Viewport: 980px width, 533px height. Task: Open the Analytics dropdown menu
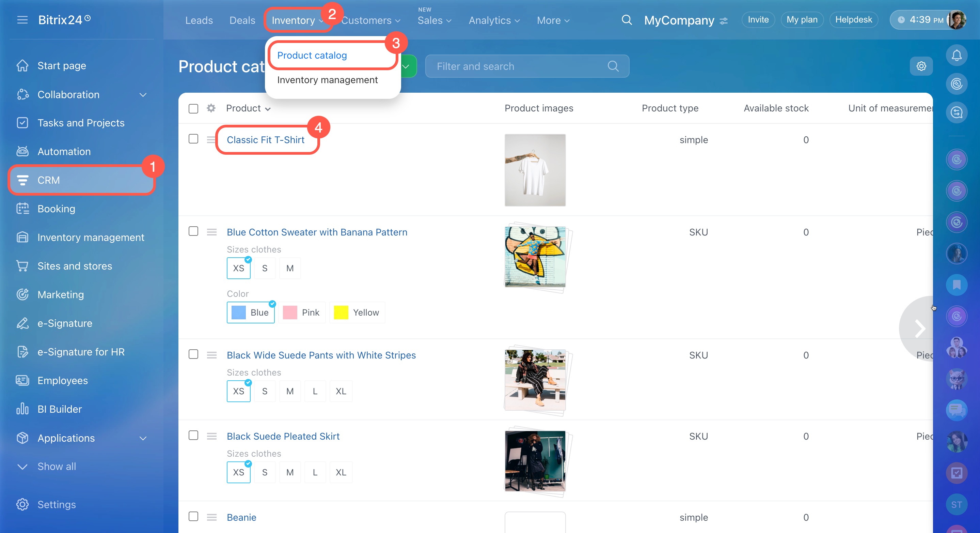[494, 20]
